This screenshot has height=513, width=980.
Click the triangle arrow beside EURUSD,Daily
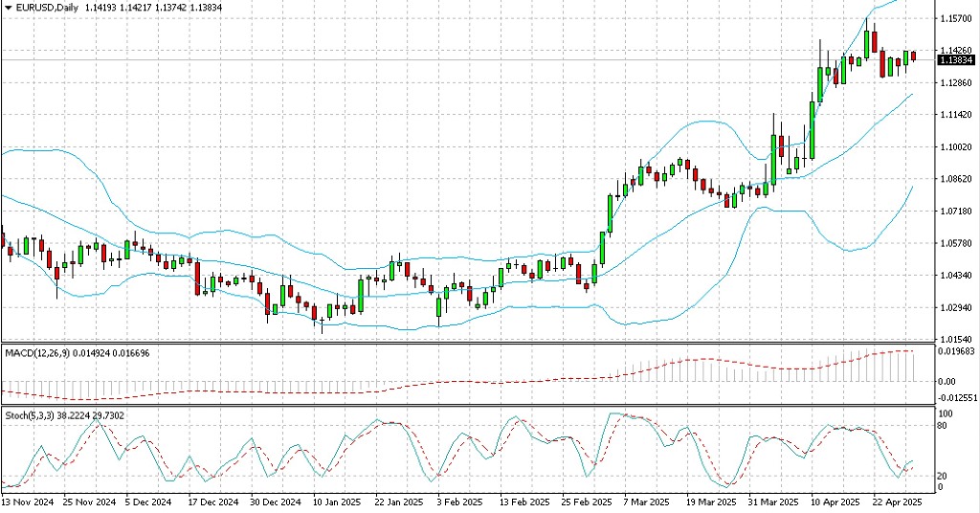coord(8,8)
